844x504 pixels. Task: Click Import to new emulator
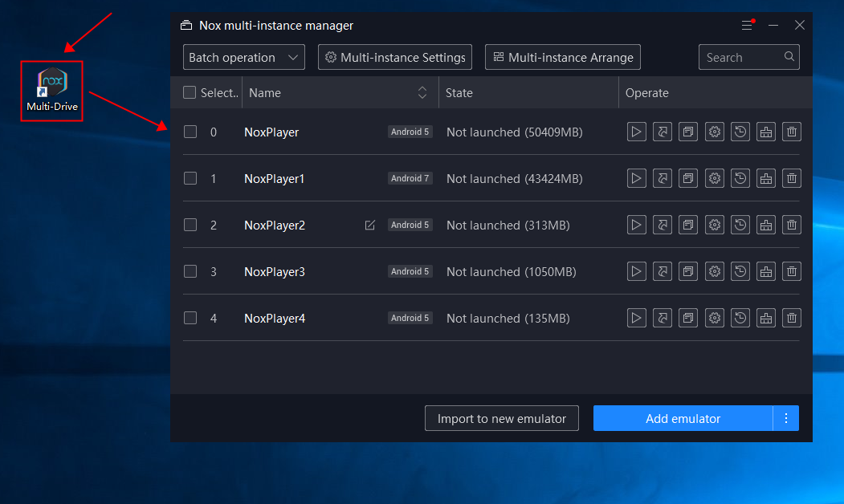[502, 418]
